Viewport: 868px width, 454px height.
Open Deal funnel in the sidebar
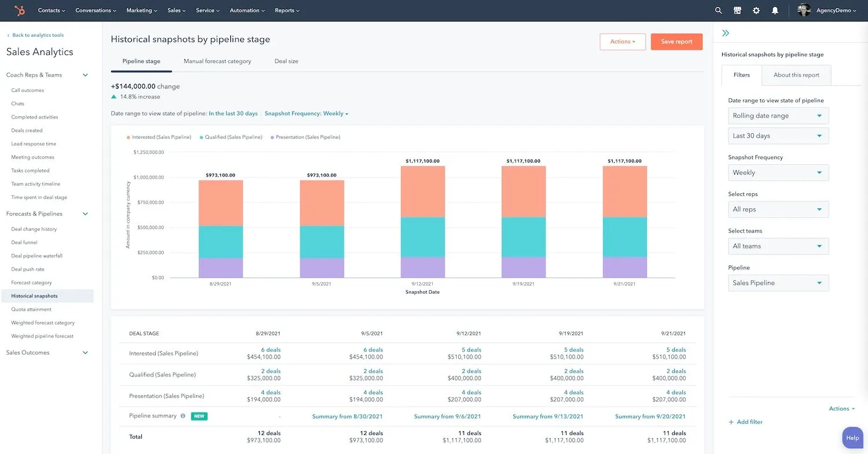(24, 242)
